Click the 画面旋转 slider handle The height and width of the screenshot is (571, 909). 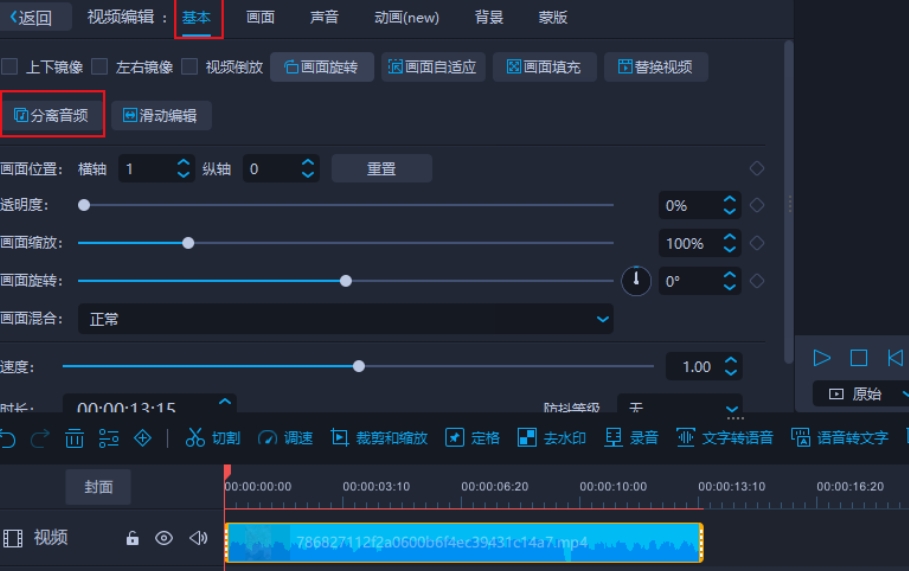click(x=346, y=281)
